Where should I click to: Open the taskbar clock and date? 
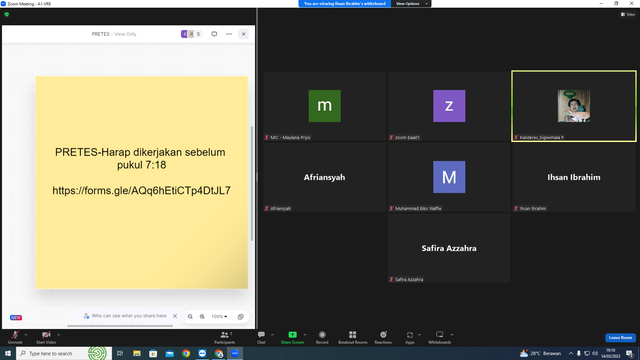[x=611, y=353]
